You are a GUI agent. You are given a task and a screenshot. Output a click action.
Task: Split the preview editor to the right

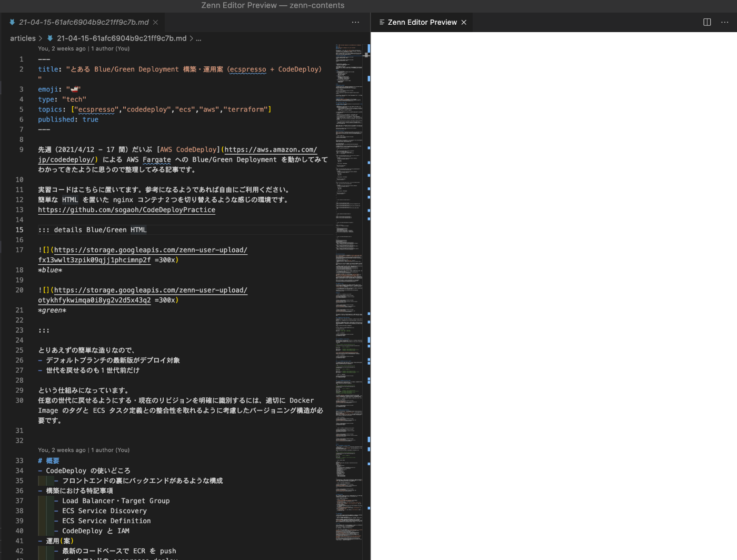click(x=707, y=22)
